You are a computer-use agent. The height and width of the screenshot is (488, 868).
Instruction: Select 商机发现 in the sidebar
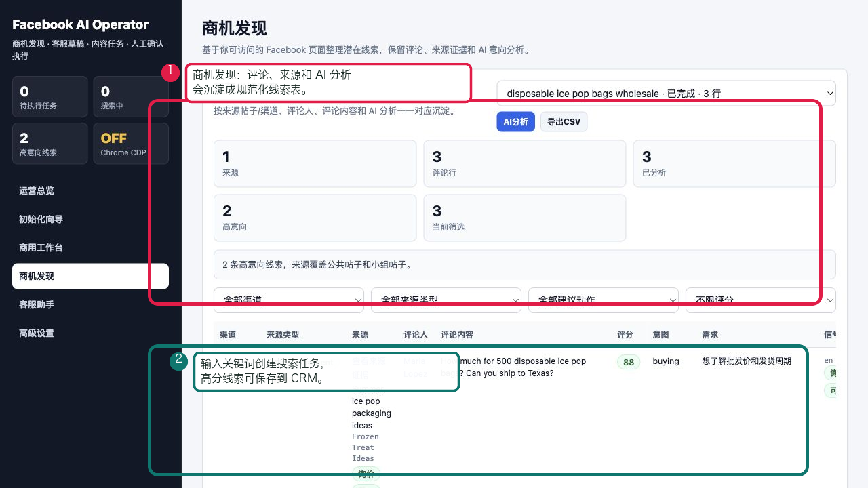(x=90, y=277)
